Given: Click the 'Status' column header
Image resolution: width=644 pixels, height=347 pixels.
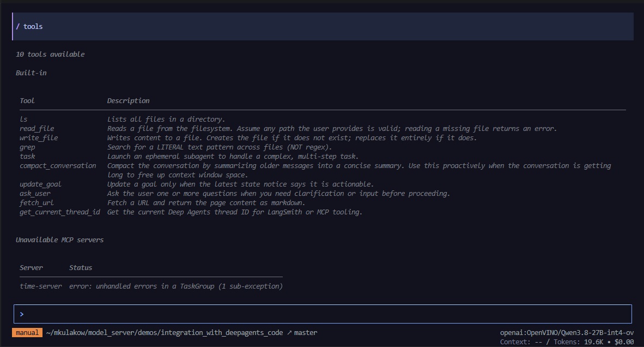Looking at the screenshot, I should coord(81,268).
